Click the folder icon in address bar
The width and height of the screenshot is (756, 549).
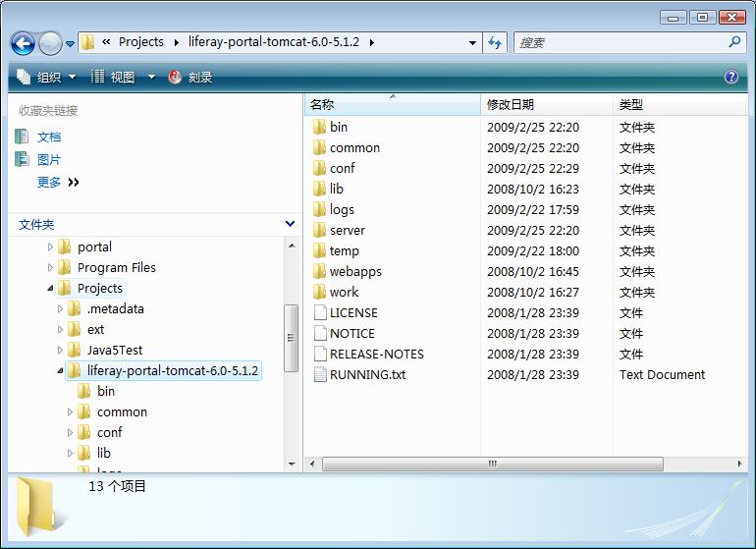coord(87,42)
